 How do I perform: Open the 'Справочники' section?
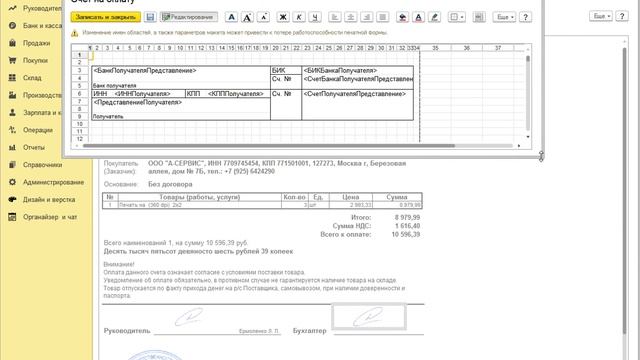(36, 165)
